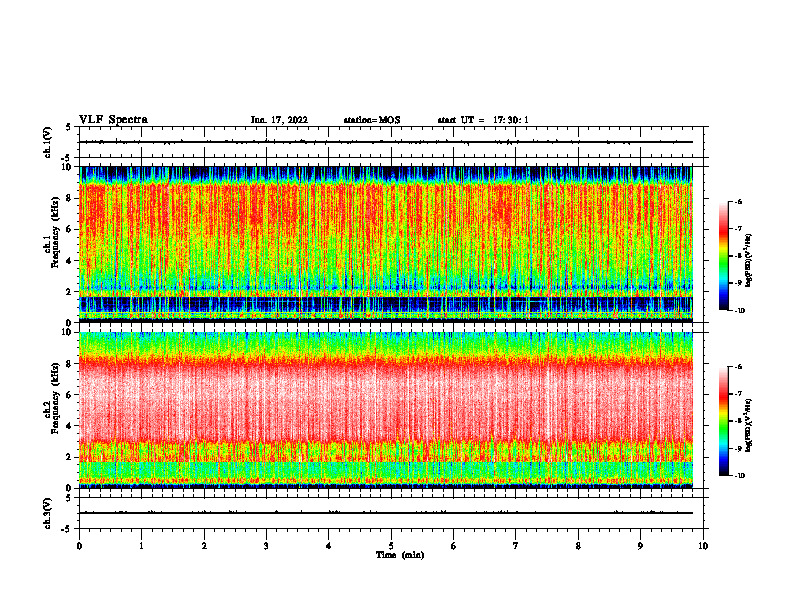This screenshot has width=792, height=612.
Task: Click the "1" tick on the time axis
Action: pos(141,546)
